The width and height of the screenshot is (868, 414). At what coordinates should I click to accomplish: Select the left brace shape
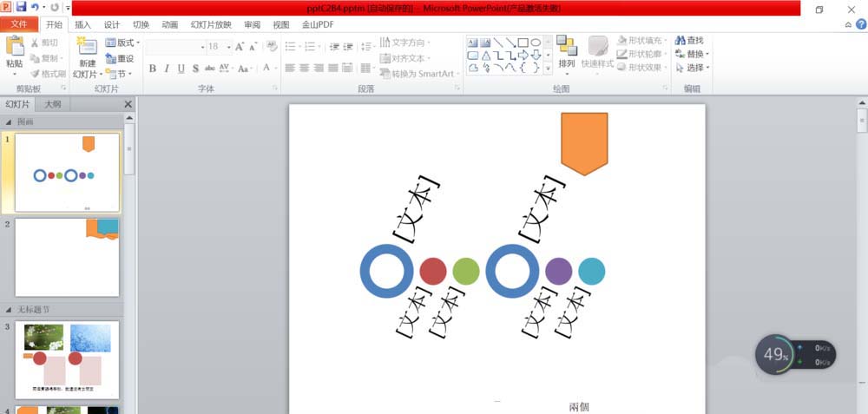523,68
